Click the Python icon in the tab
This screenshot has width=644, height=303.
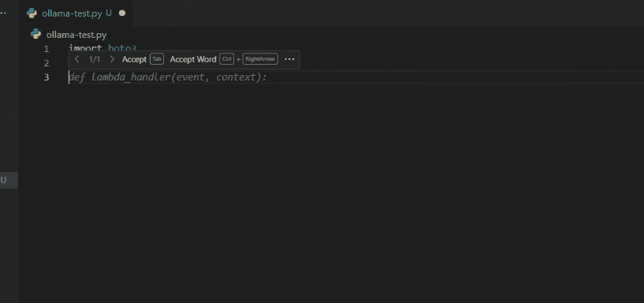point(32,13)
